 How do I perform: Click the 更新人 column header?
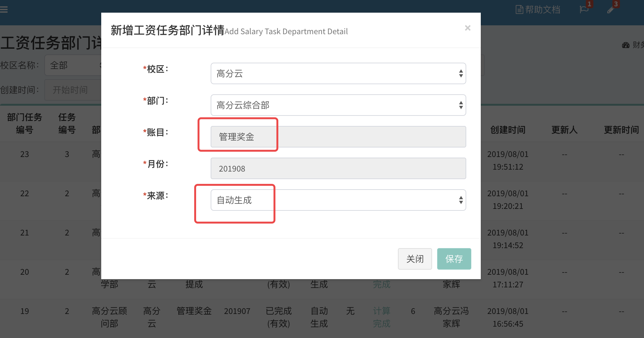pos(564,130)
